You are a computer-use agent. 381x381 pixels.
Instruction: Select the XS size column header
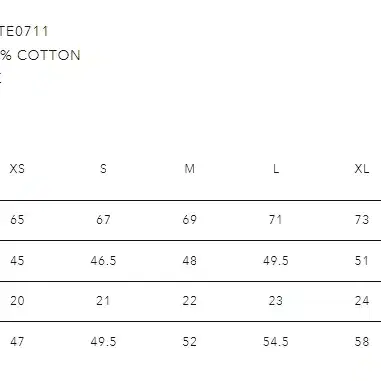pos(17,169)
